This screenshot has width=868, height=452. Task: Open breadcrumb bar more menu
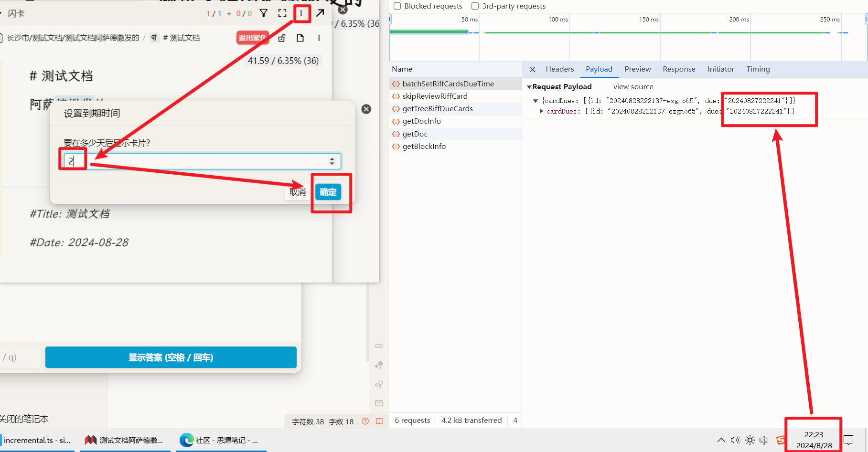[x=319, y=38]
